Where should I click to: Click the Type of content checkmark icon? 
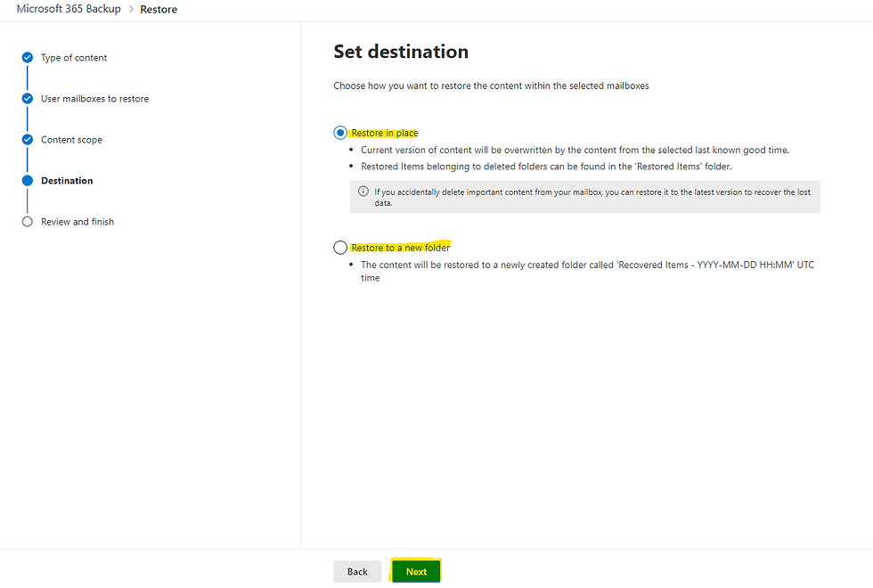tap(28, 58)
